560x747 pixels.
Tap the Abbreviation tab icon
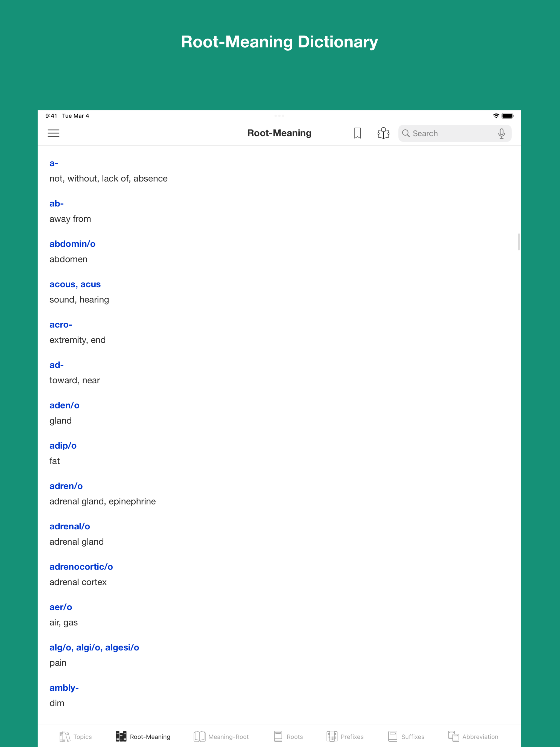453,737
